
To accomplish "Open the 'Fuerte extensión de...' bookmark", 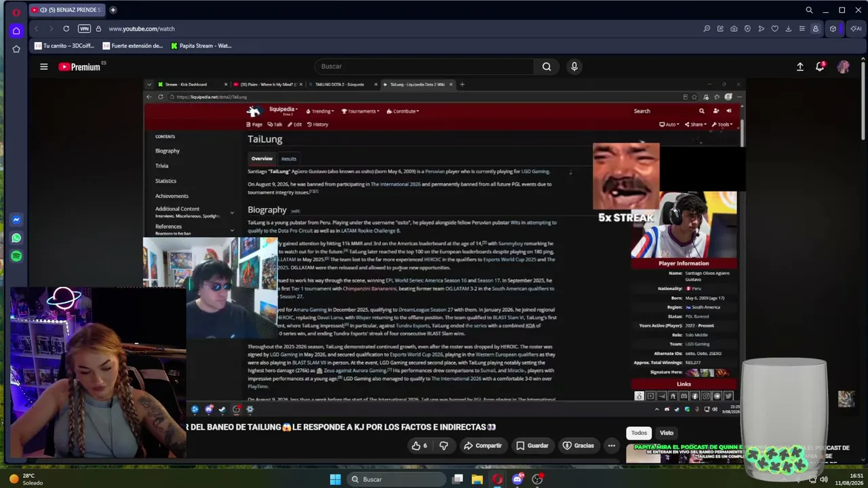I will 133,46.
